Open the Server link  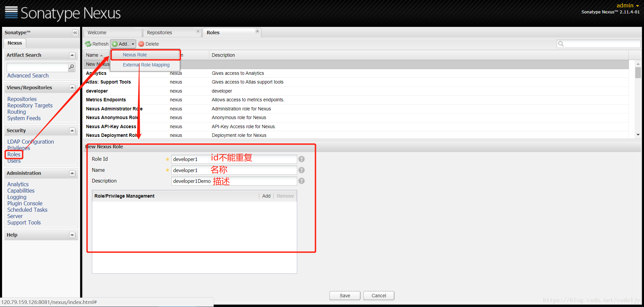(15, 216)
